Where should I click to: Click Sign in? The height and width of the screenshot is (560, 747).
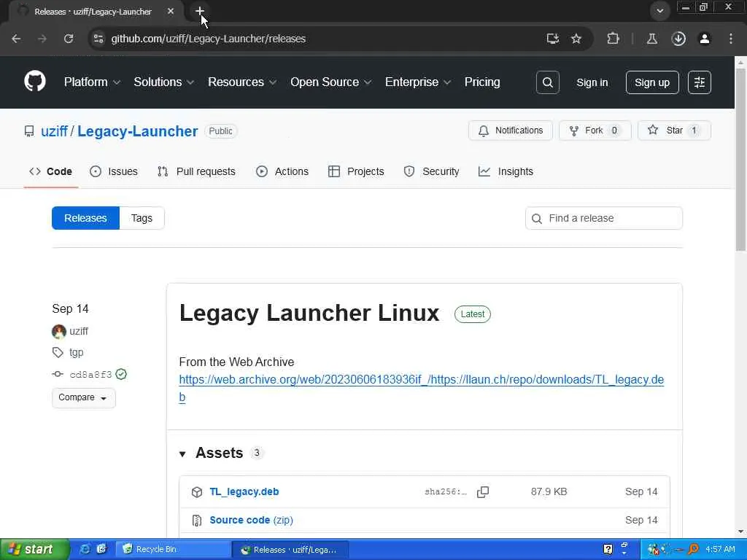[592, 82]
